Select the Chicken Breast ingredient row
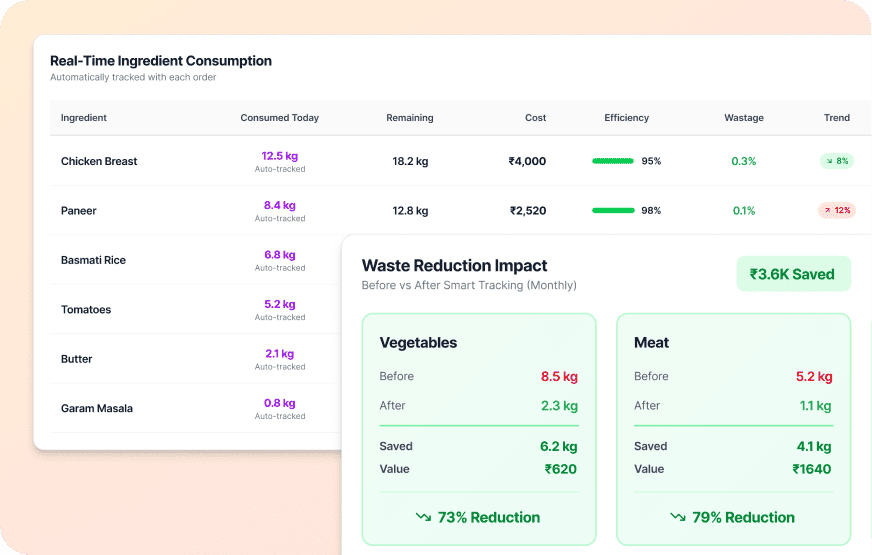This screenshot has width=872, height=555. pos(99,161)
